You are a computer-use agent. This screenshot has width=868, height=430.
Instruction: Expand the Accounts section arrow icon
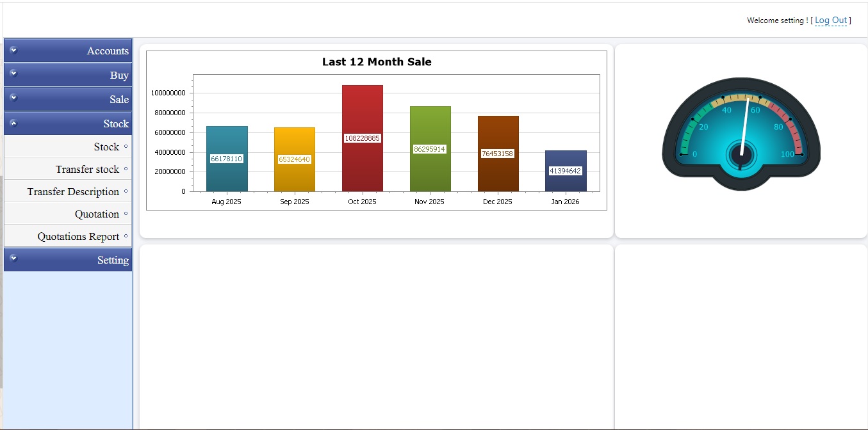click(13, 50)
